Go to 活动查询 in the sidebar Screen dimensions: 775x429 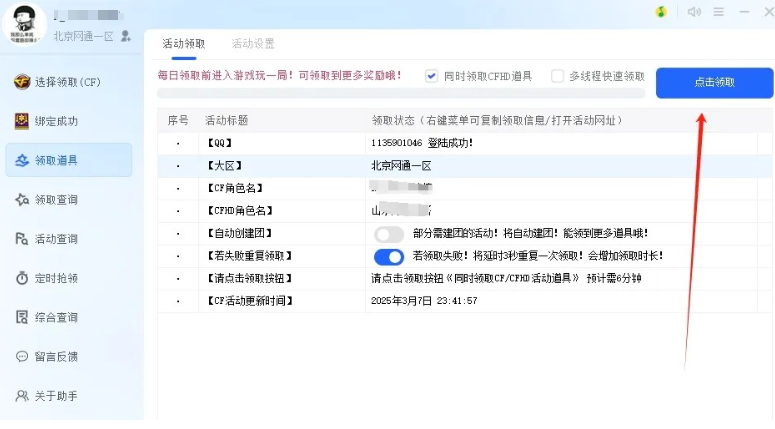coord(56,239)
